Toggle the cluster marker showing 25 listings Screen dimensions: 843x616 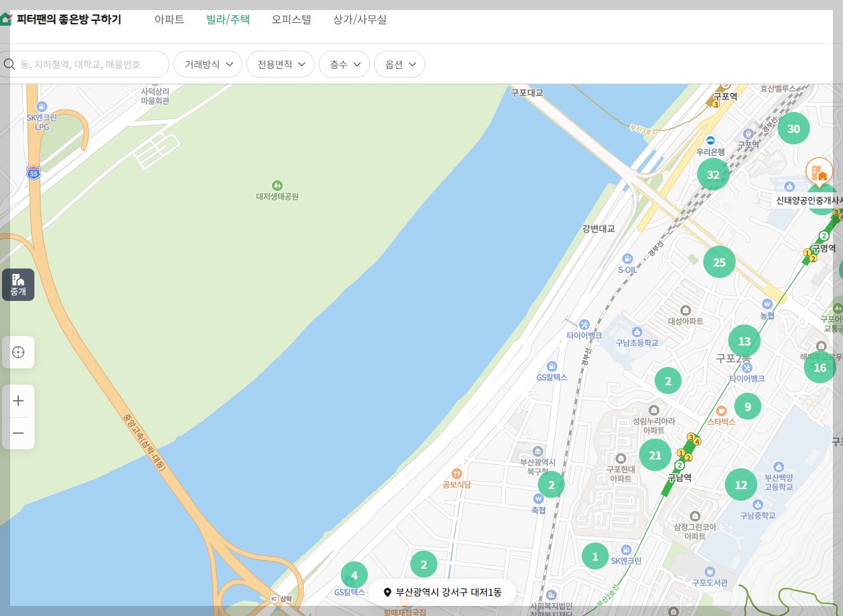pyautogui.click(x=719, y=262)
